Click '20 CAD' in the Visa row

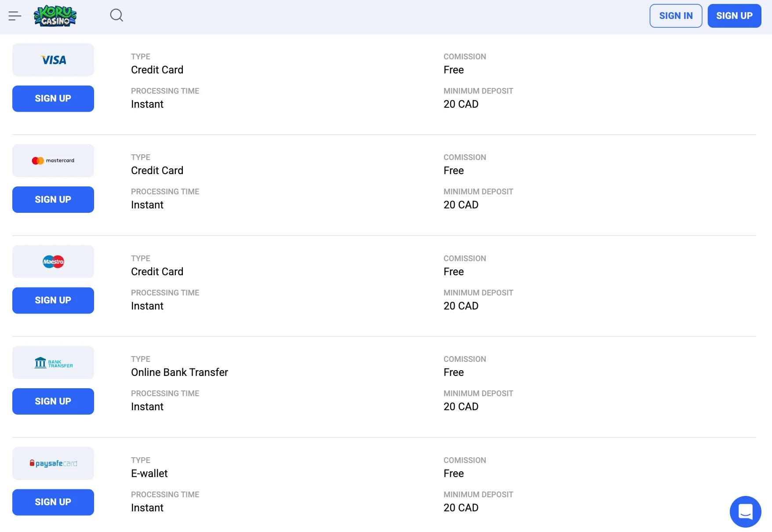pyautogui.click(x=461, y=104)
